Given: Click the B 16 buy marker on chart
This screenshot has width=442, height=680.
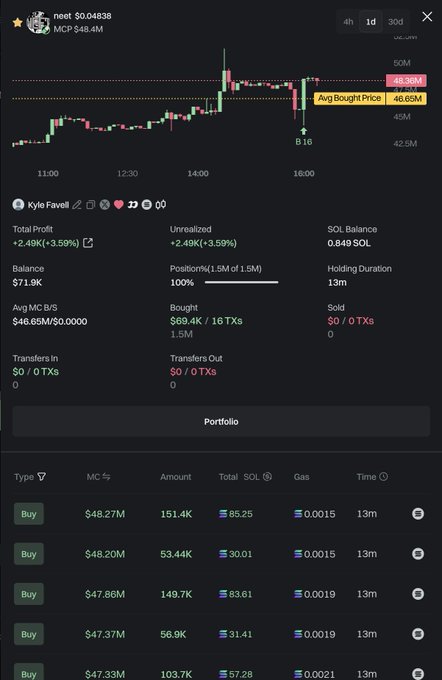Looking at the screenshot, I should pyautogui.click(x=304, y=137).
